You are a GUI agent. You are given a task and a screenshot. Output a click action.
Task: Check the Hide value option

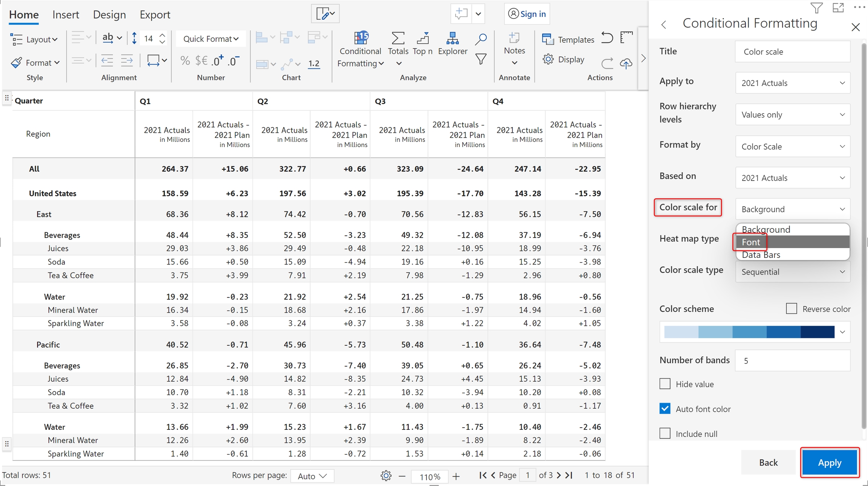(x=665, y=384)
